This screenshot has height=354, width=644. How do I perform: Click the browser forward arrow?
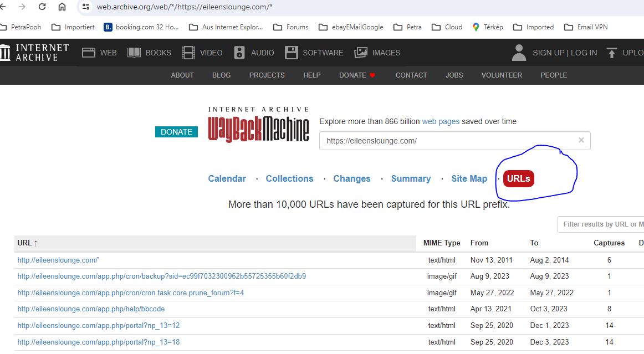pos(22,7)
